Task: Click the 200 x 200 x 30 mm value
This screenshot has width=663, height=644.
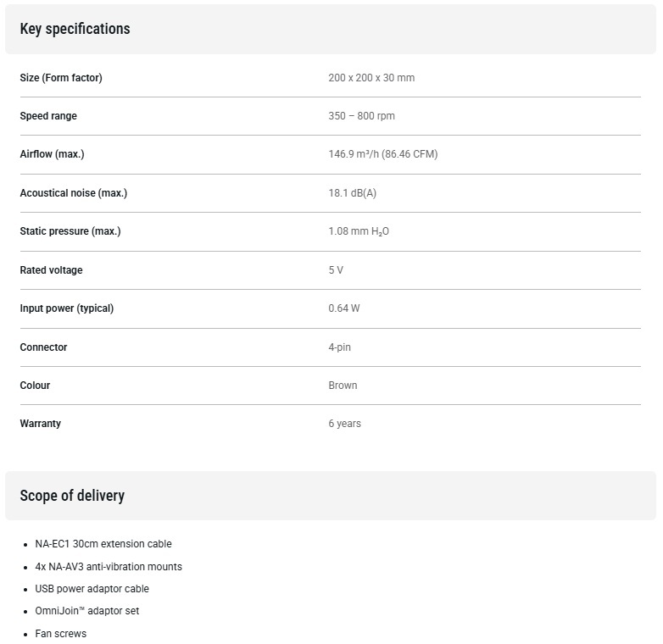Action: 371,78
